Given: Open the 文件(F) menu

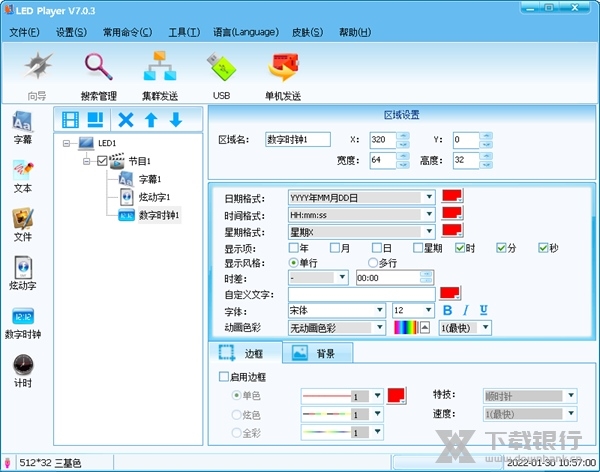Looking at the screenshot, I should pyautogui.click(x=24, y=33).
